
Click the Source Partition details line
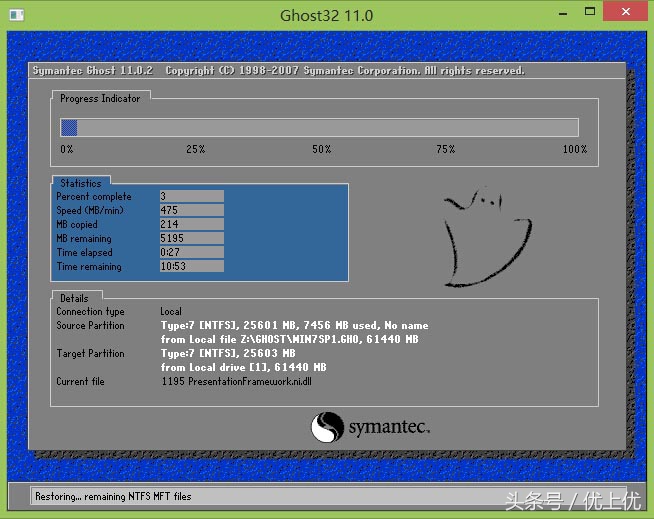click(294, 326)
